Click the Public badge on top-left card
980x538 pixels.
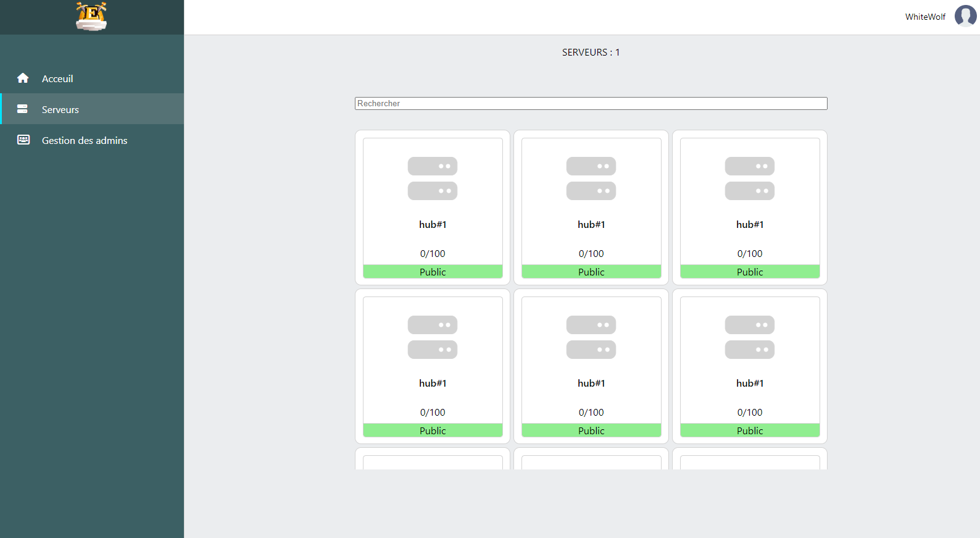point(433,272)
